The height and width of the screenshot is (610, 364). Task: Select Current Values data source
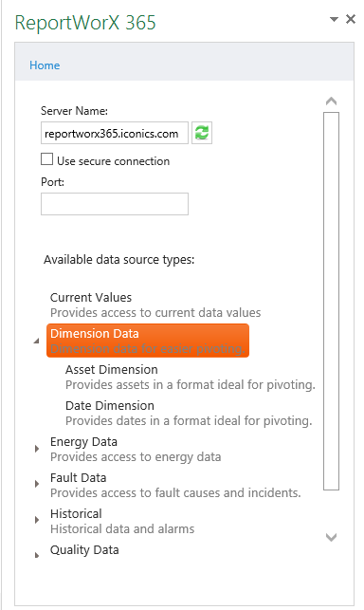155,305
